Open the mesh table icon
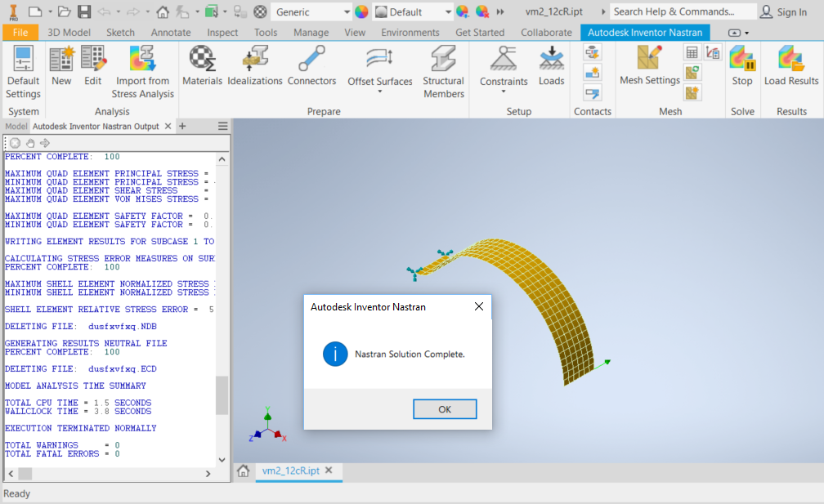 pos(692,52)
